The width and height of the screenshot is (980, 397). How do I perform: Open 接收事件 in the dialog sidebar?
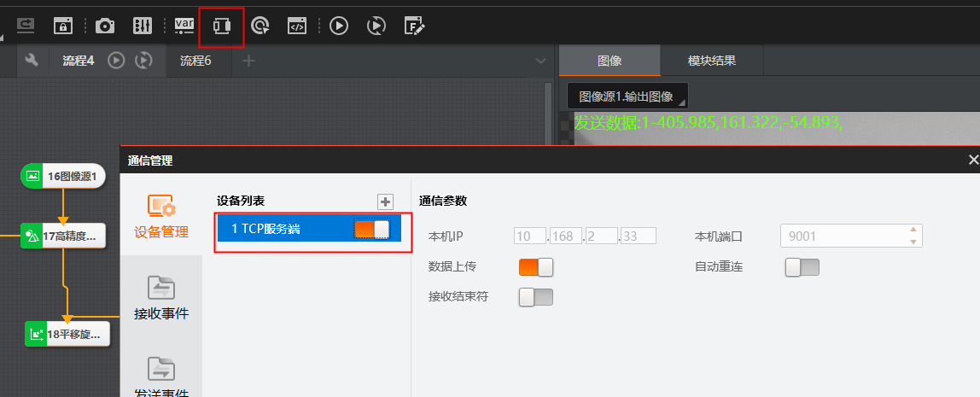coord(161,298)
